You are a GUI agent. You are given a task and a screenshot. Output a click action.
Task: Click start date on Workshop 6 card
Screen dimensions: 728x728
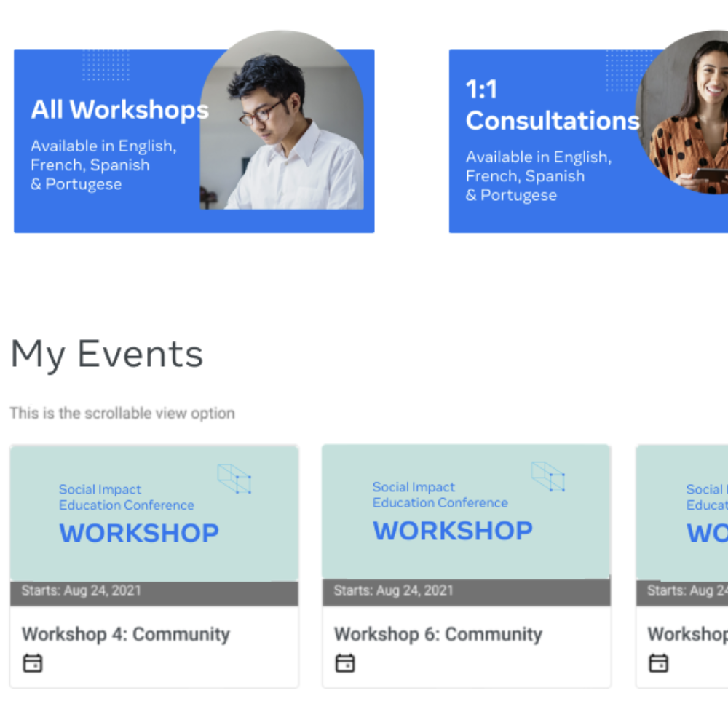point(393,590)
